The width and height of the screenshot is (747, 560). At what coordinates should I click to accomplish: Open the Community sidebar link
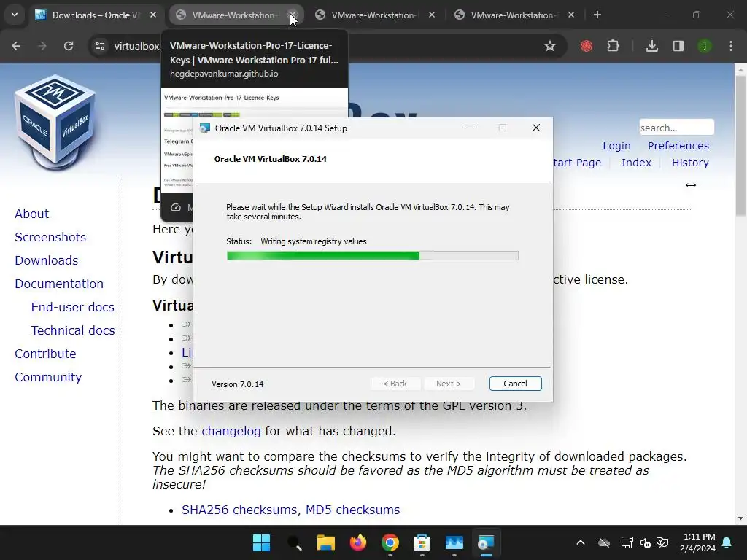click(x=48, y=377)
